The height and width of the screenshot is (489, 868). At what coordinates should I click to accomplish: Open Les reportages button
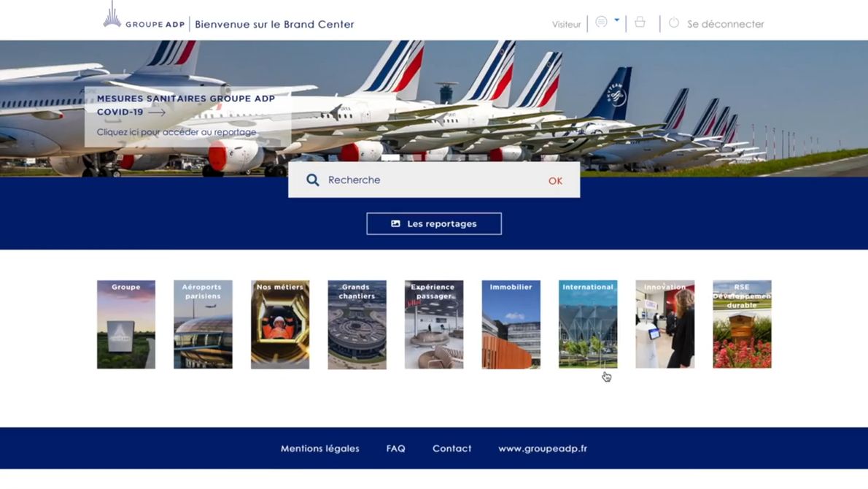pos(434,224)
